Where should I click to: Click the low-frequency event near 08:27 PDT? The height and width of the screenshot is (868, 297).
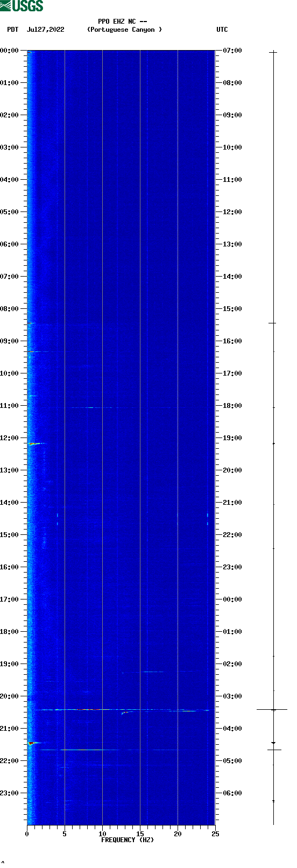(x=31, y=323)
